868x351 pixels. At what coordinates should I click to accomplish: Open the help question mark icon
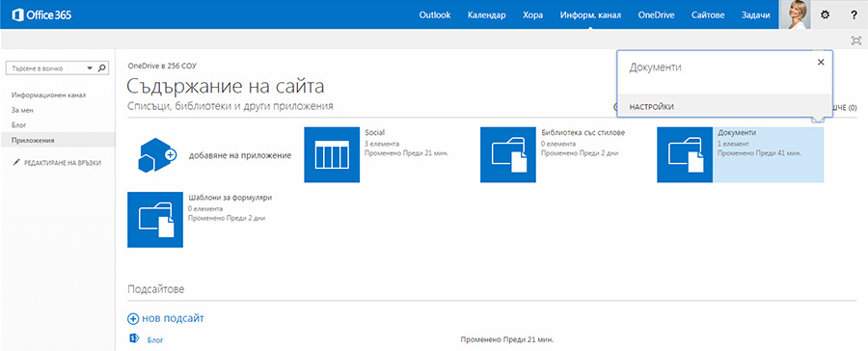(x=854, y=15)
